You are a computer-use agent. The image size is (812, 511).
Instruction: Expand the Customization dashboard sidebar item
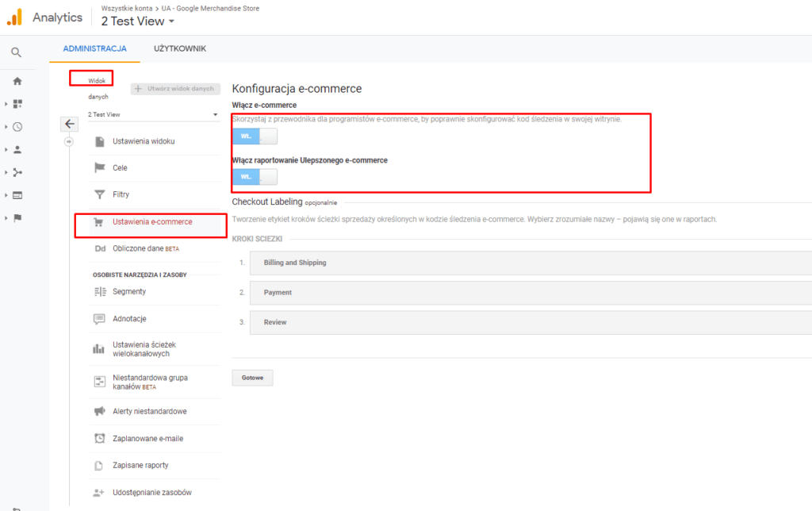click(x=17, y=103)
